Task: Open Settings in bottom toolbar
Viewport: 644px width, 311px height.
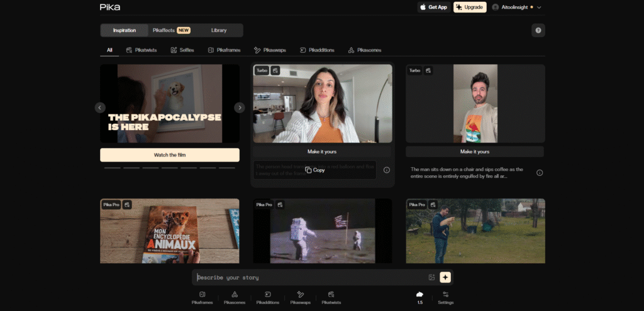Action: (446, 298)
